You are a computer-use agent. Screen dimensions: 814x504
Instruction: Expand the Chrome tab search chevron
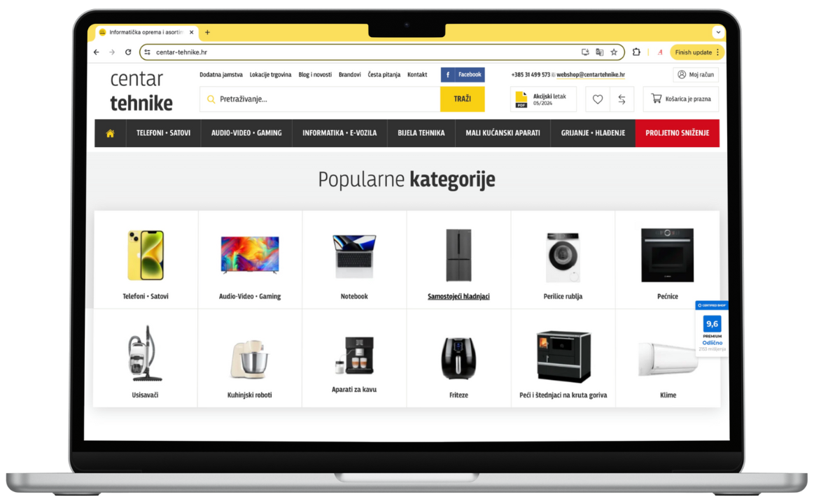click(718, 32)
